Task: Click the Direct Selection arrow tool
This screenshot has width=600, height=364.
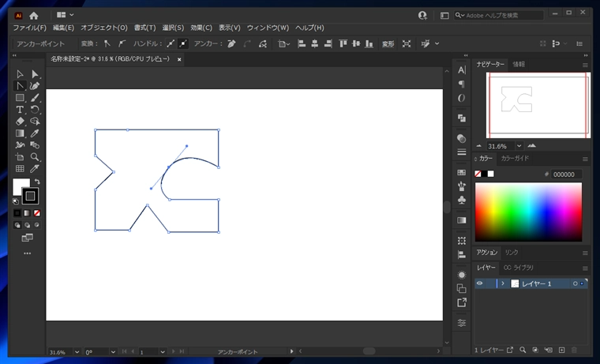Action: coord(35,74)
